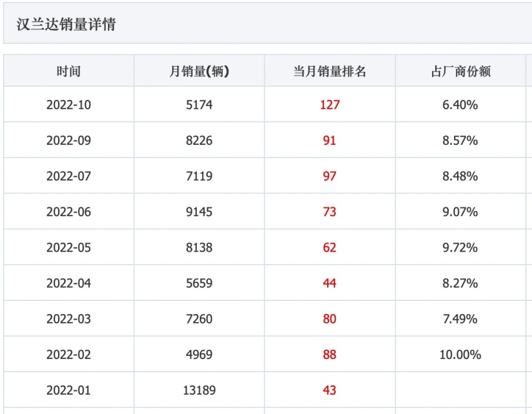Open the red ranking link 97

pyautogui.click(x=330, y=176)
